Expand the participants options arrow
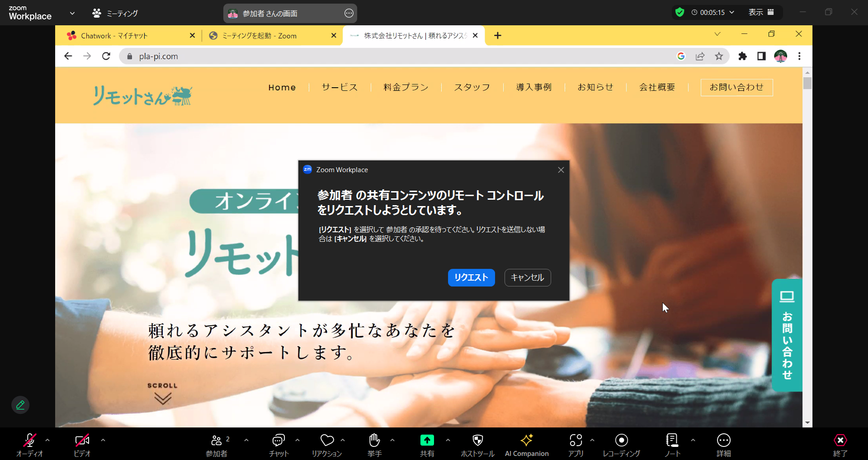 pyautogui.click(x=246, y=440)
